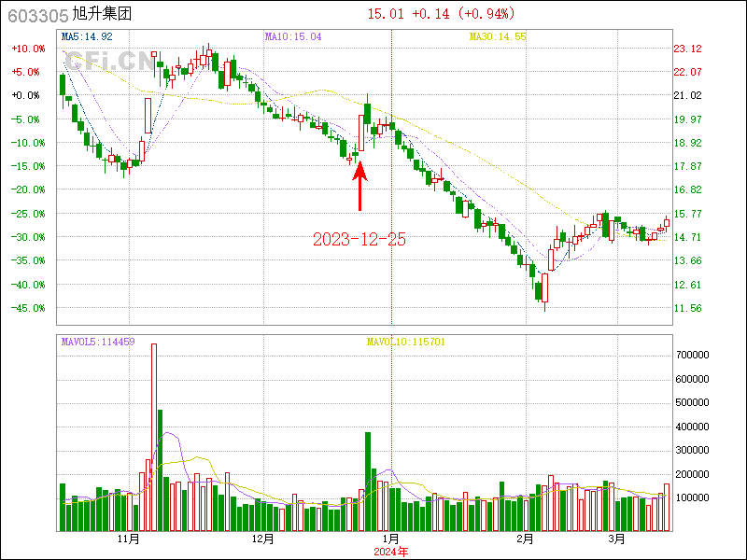Click the MAVOL10:115701 volume label

click(x=405, y=342)
